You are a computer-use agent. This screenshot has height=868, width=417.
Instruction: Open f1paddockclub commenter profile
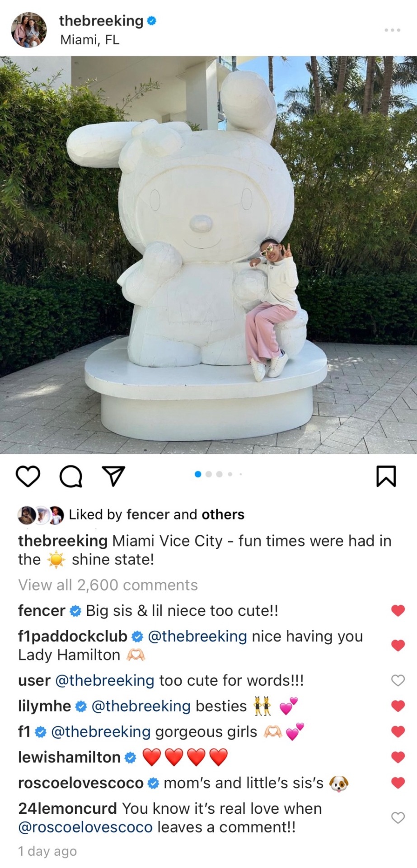[x=73, y=636]
